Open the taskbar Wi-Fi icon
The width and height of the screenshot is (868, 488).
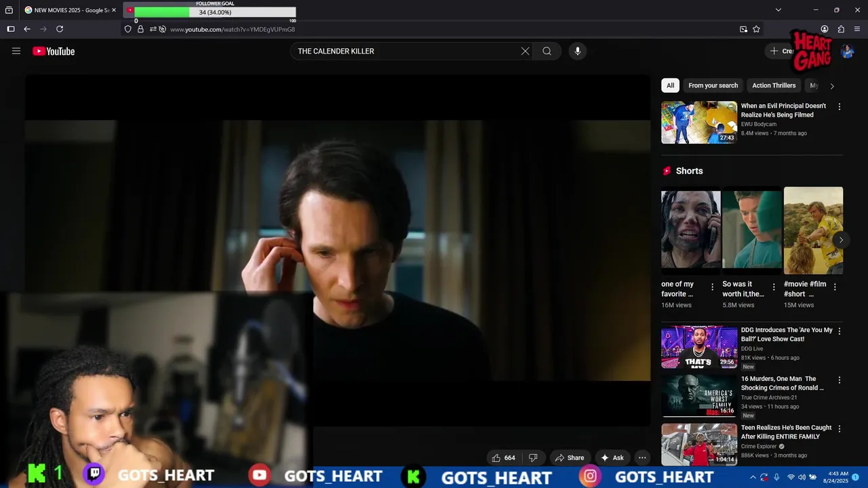click(791, 477)
